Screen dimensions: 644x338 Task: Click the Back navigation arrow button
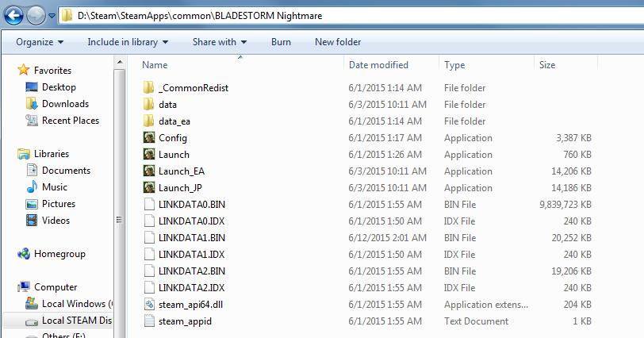(x=13, y=14)
